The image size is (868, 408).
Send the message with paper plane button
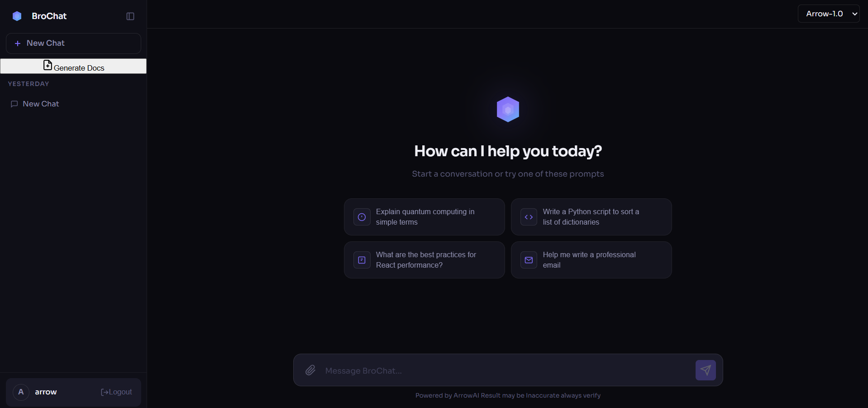[705, 370]
